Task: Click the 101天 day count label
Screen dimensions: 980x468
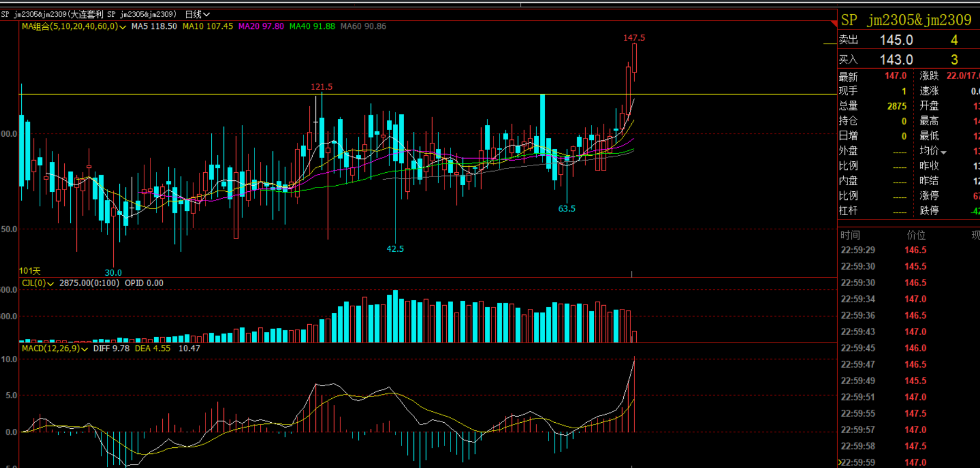Action: tap(30, 271)
